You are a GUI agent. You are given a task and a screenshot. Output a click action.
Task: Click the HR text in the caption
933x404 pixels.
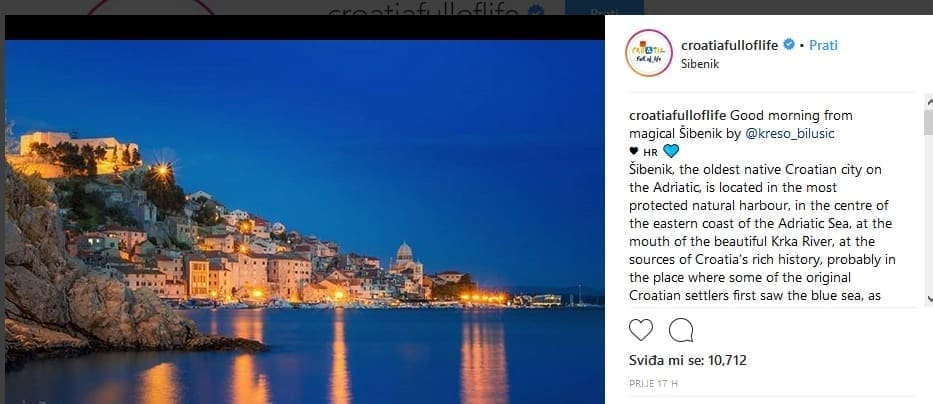[x=650, y=152]
